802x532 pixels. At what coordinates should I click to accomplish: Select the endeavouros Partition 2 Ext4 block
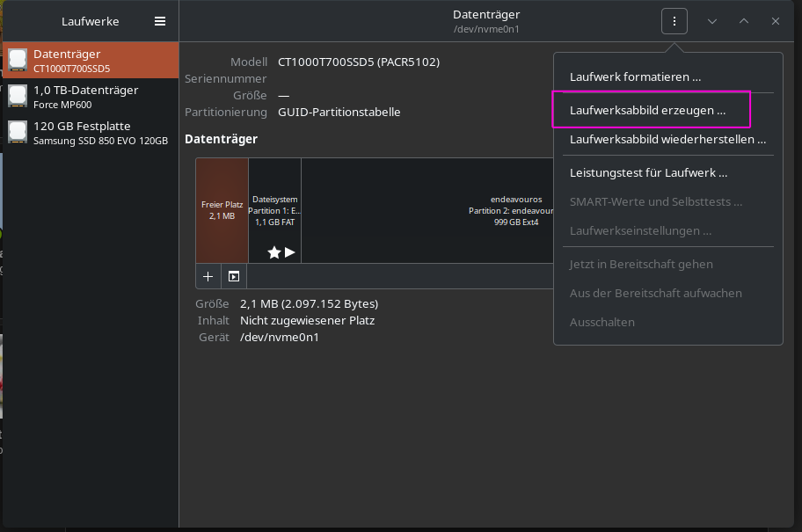[427, 210]
